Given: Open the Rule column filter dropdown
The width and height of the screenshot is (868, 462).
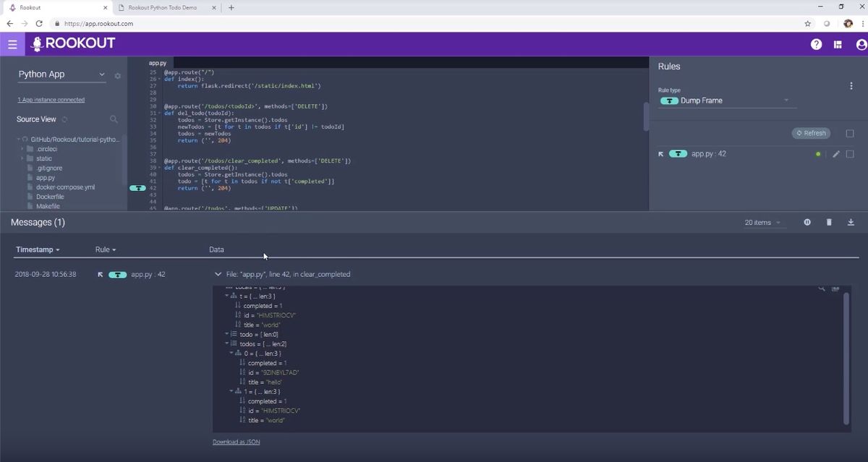Looking at the screenshot, I should (106, 249).
